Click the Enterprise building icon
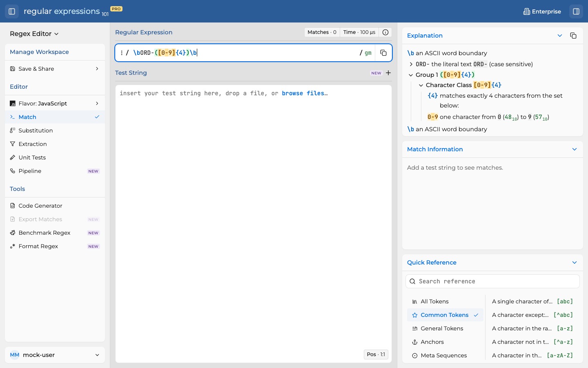This screenshot has height=368, width=588. (x=527, y=11)
